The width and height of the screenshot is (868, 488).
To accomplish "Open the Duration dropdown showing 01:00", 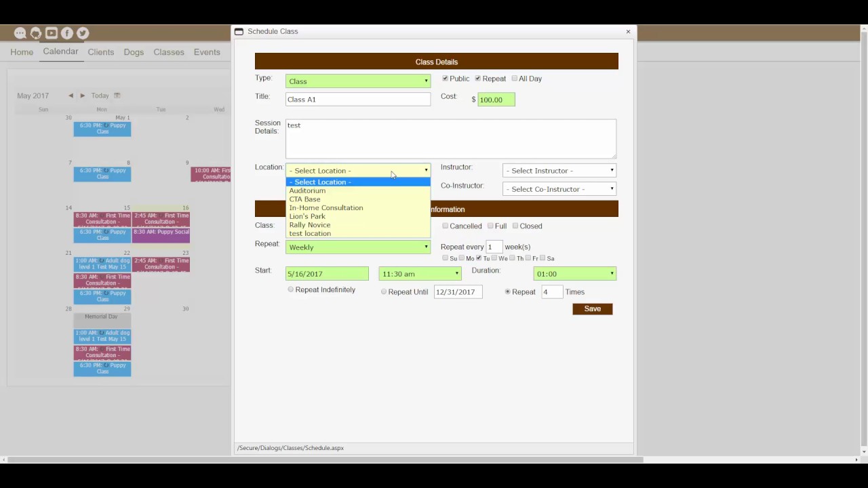I will click(575, 274).
